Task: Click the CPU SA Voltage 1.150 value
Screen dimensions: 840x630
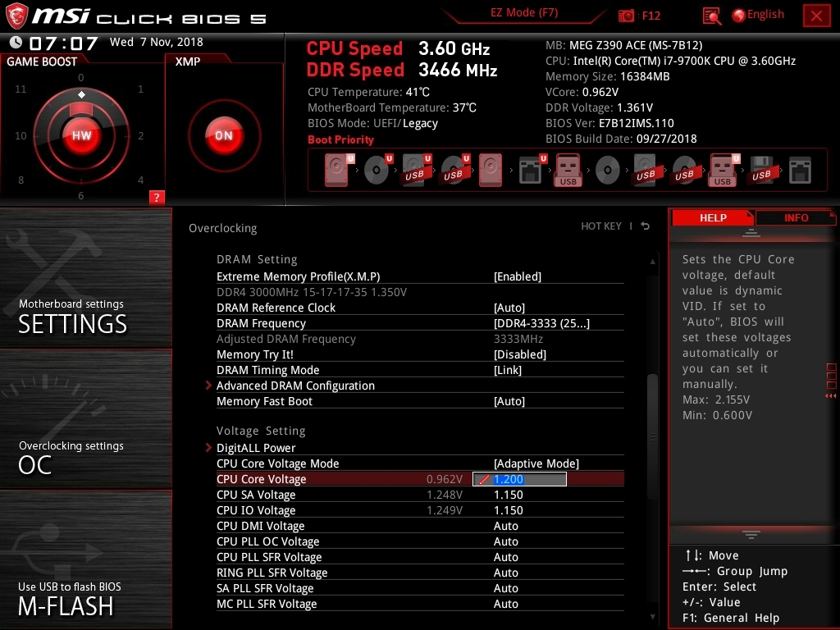Action: (508, 495)
